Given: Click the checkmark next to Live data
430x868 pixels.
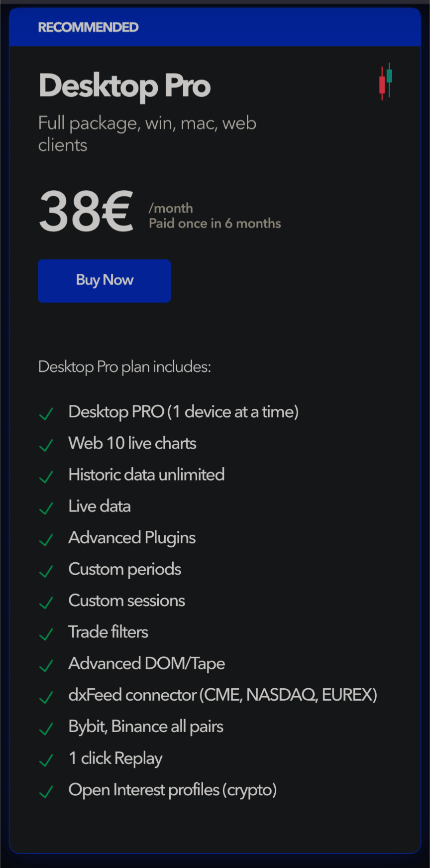Looking at the screenshot, I should tap(46, 508).
